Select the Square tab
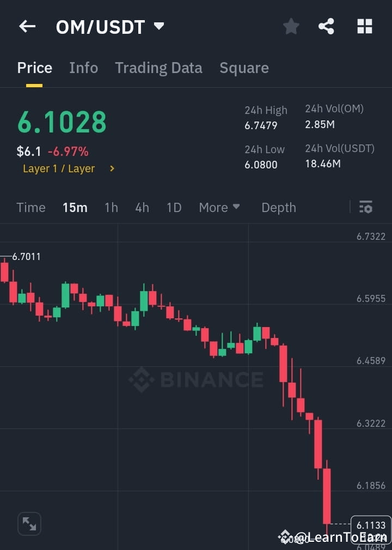 click(x=244, y=68)
